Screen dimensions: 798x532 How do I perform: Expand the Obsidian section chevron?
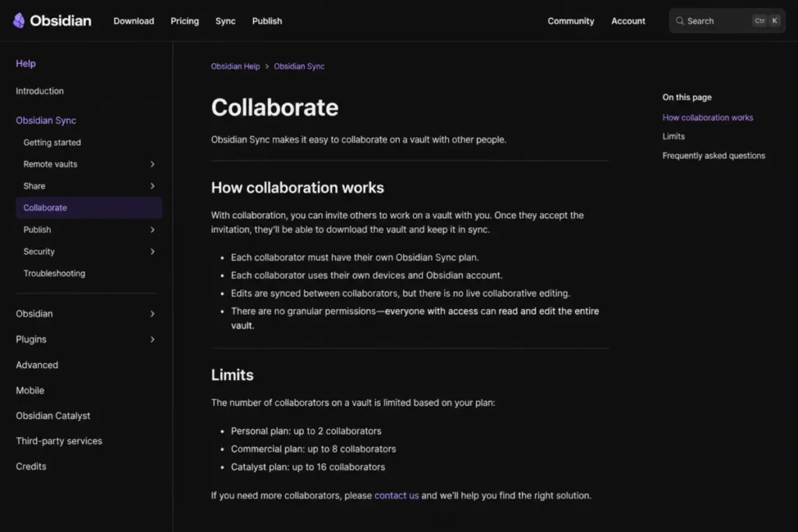152,314
